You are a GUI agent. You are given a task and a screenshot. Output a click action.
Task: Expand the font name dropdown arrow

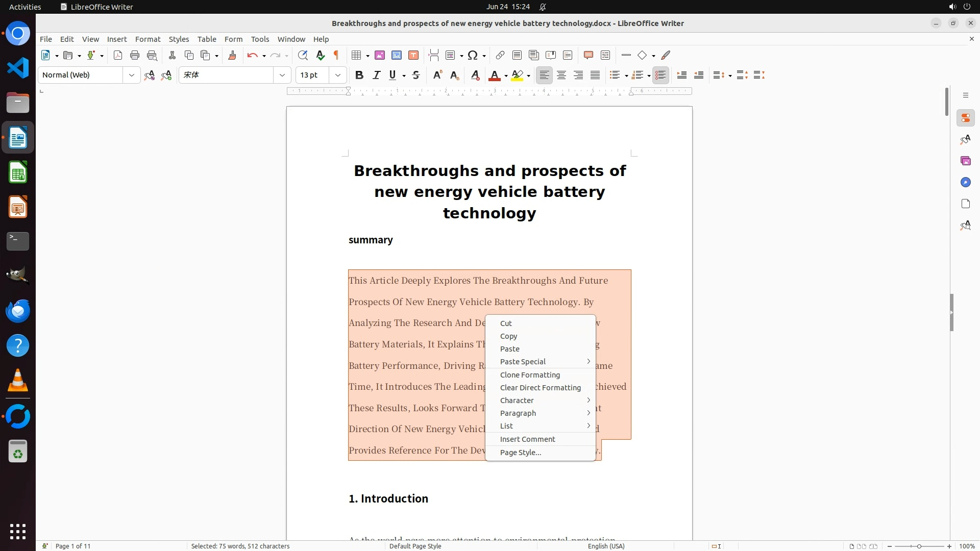tap(282, 75)
